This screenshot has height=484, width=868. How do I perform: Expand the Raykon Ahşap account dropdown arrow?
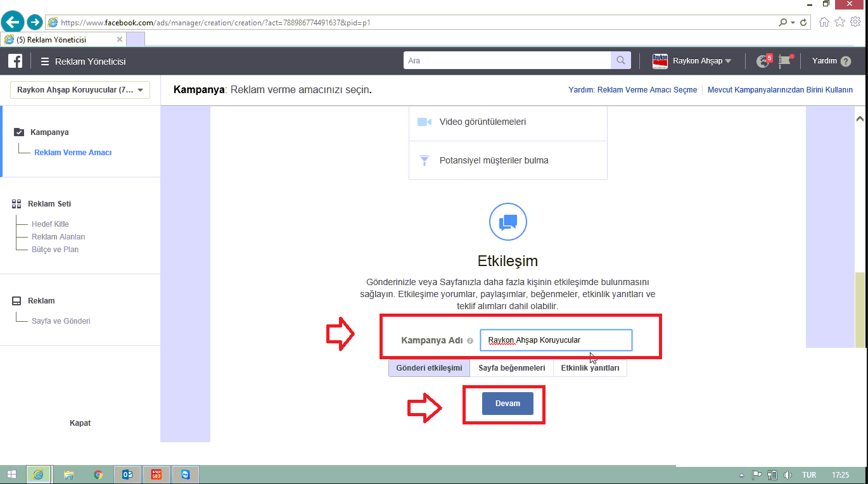728,61
